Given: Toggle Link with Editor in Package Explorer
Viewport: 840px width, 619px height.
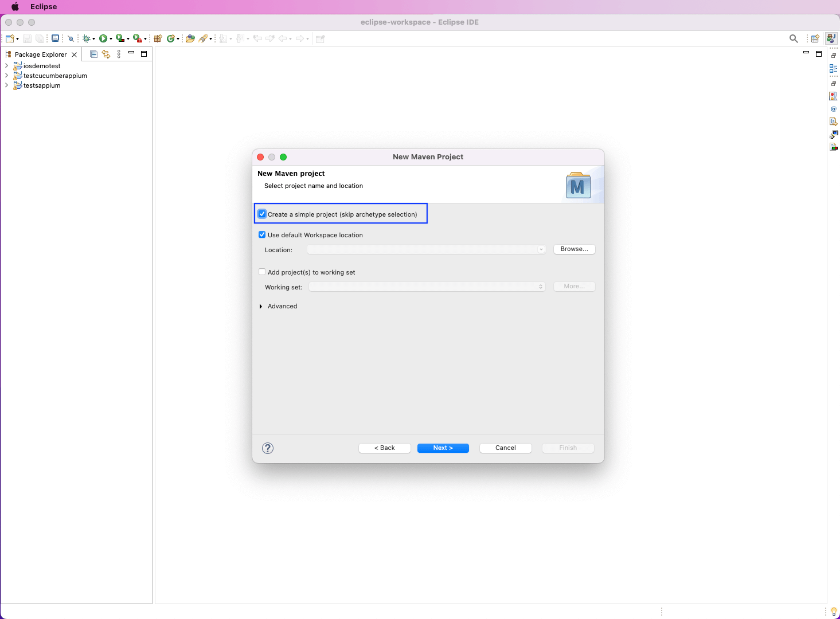Looking at the screenshot, I should 106,54.
